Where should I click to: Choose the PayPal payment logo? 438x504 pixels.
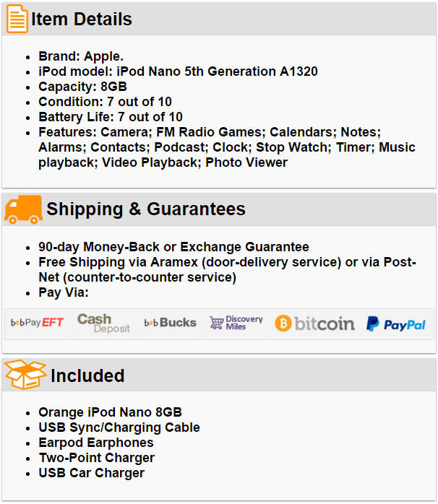(x=395, y=324)
